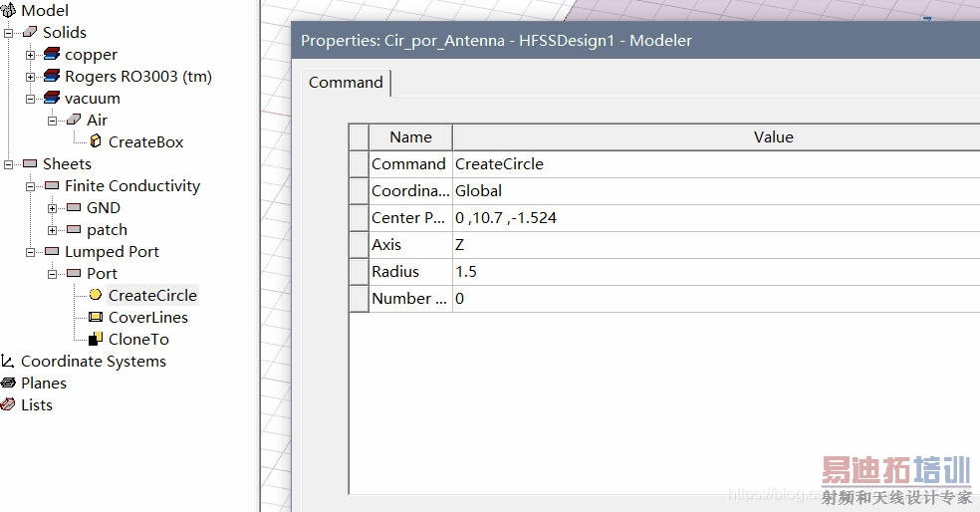
Task: Select the vacuum tree item
Action: pyautogui.click(x=92, y=99)
